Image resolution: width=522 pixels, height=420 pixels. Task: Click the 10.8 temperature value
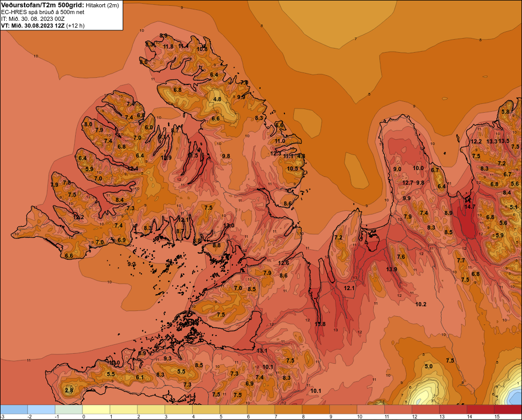pos(202,49)
